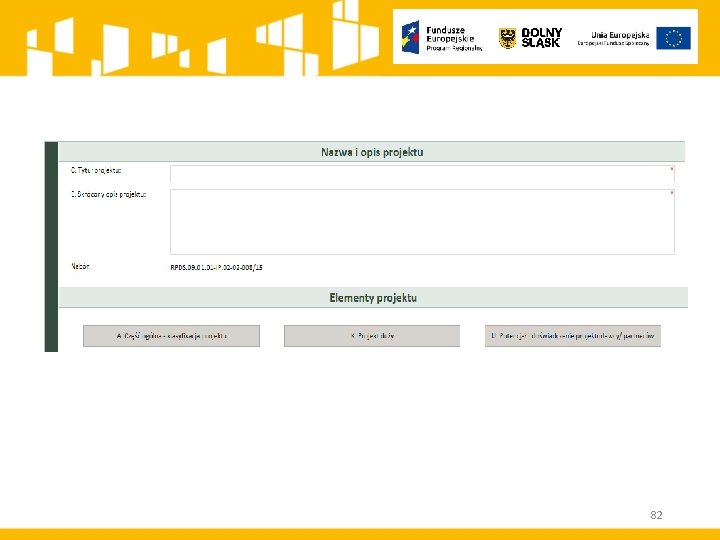Screen dimensions: 720x540
Task: Click the Fundusze Europejskie Program Regionalny text
Action: (x=454, y=39)
